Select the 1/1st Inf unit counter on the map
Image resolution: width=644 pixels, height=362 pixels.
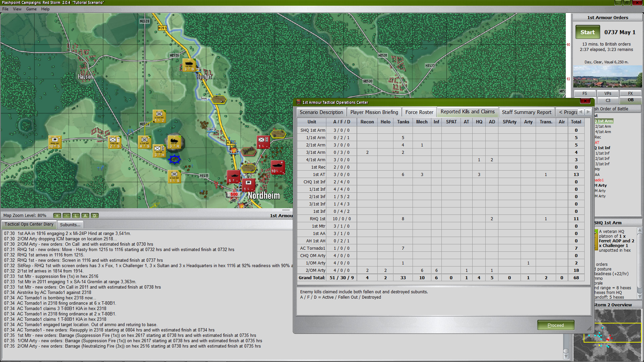click(x=145, y=142)
